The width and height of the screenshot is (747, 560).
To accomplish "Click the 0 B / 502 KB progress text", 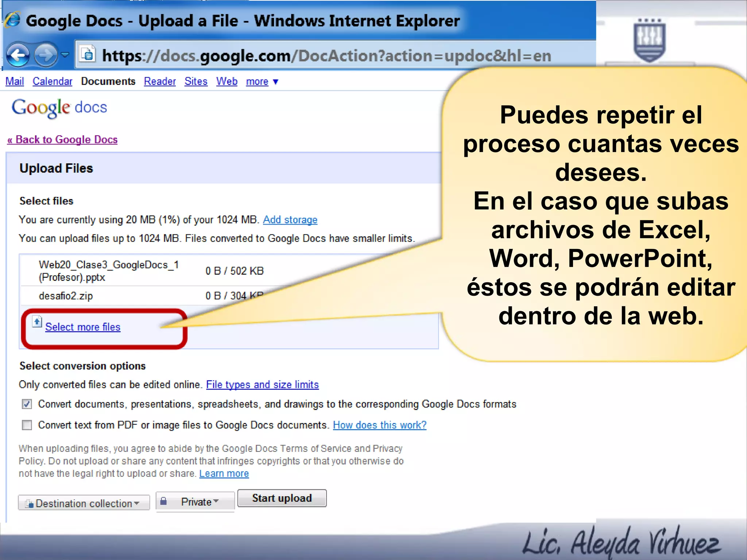I will (235, 271).
